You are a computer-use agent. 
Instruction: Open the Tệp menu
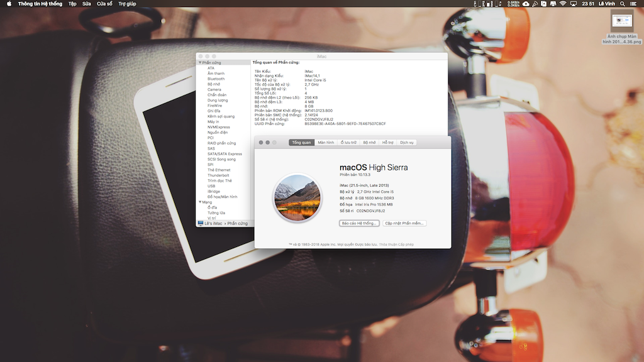point(72,4)
